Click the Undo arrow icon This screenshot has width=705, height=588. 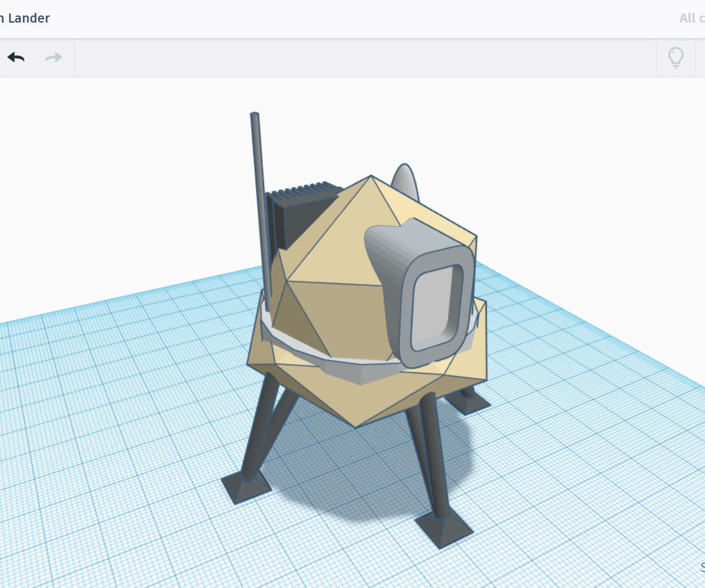click(16, 57)
